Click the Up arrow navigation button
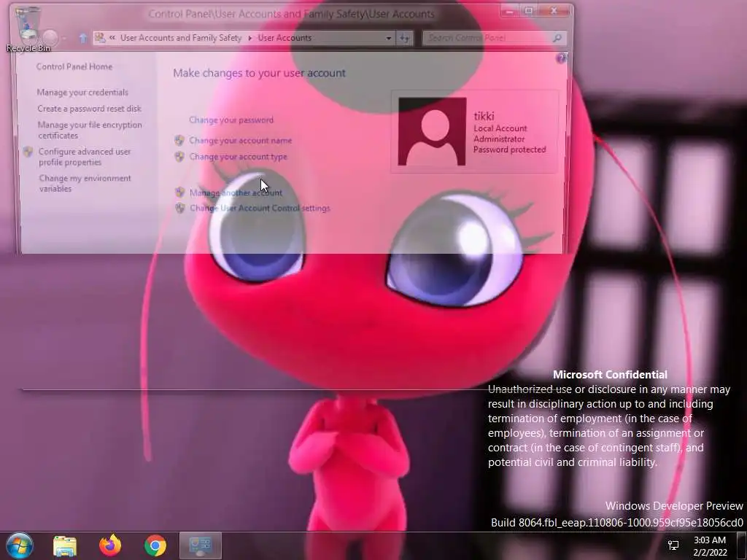 pos(83,38)
